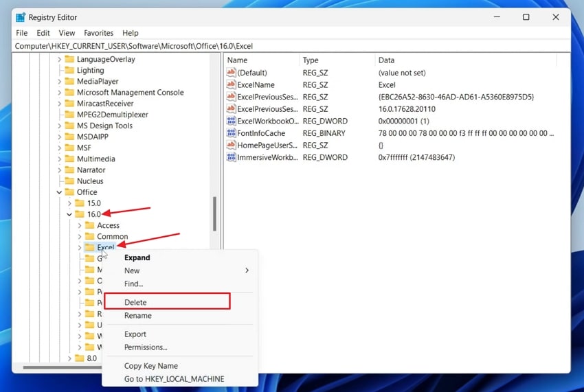
Task: Click the ImmersiveWorkb... DWORD value icon
Action: click(232, 157)
